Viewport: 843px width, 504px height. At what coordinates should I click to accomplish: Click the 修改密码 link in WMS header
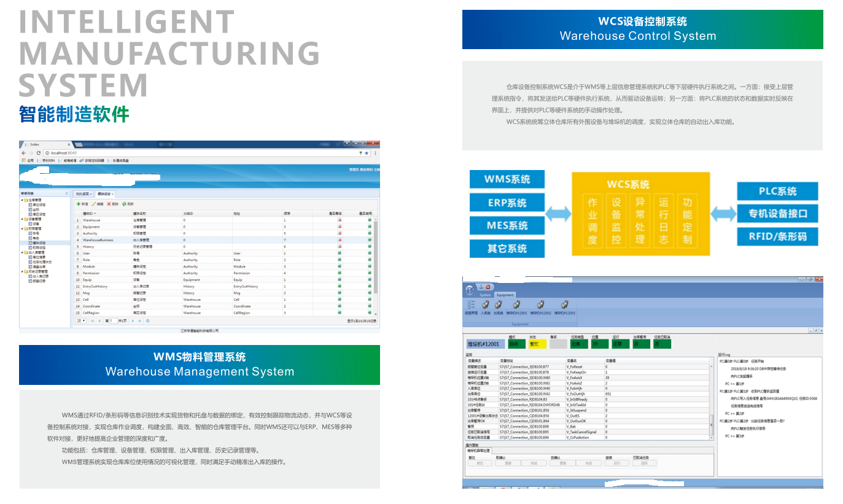[x=365, y=169]
